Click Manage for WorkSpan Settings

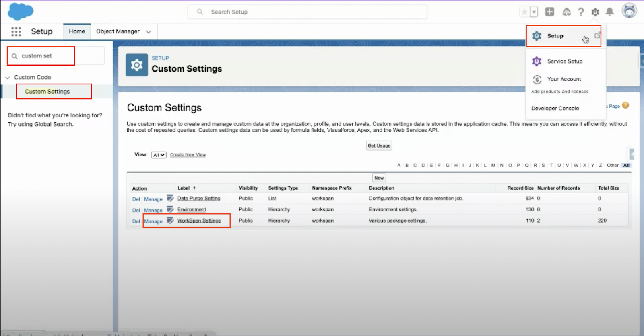[153, 221]
